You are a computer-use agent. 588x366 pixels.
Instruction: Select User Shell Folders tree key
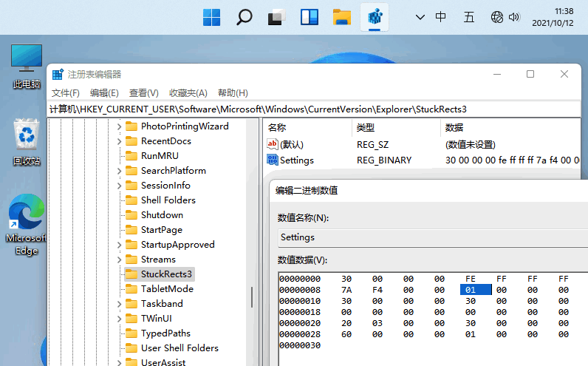pyautogui.click(x=180, y=348)
